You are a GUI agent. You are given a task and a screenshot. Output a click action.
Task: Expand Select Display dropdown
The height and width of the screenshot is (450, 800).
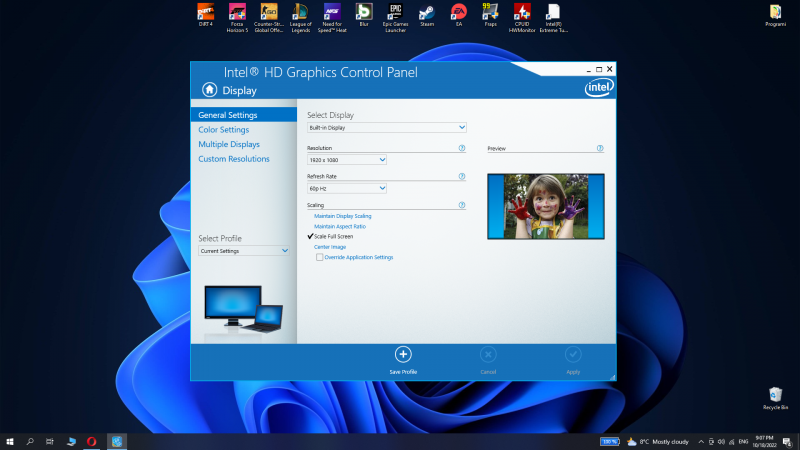(386, 128)
